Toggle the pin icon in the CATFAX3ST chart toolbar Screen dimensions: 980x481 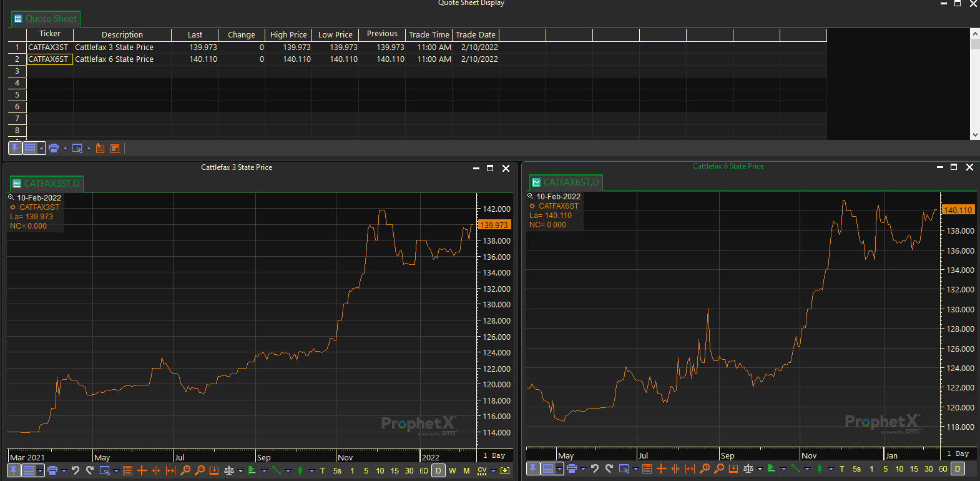[x=14, y=470]
